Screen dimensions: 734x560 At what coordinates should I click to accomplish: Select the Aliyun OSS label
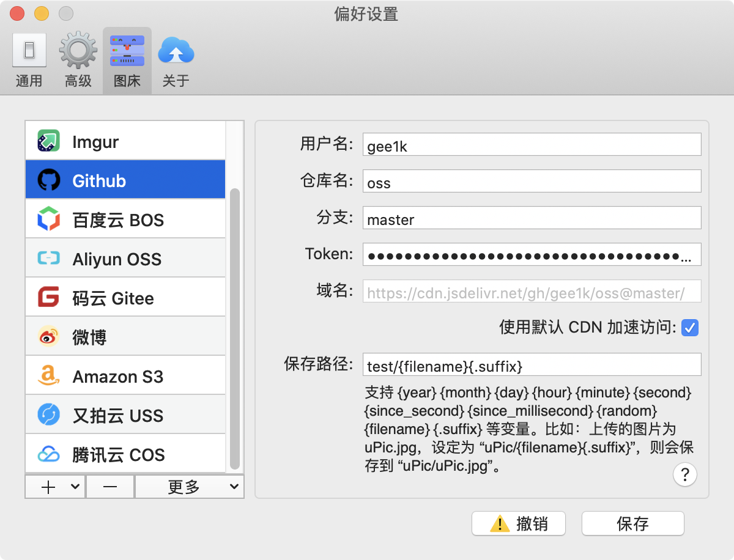pos(117,259)
